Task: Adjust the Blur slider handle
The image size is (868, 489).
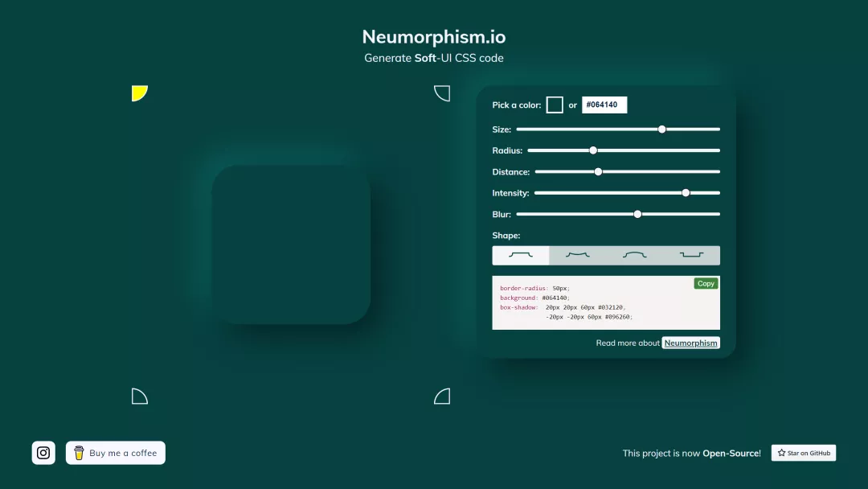Action: (637, 214)
